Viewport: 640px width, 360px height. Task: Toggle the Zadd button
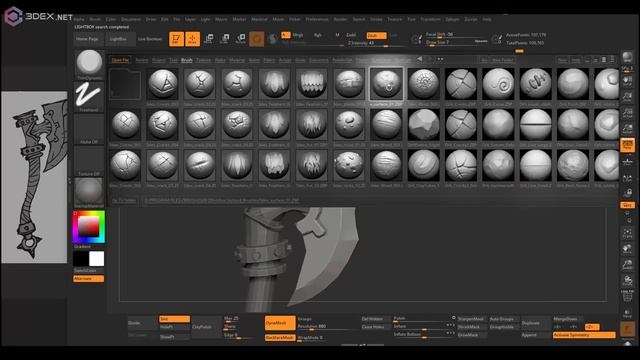point(351,36)
